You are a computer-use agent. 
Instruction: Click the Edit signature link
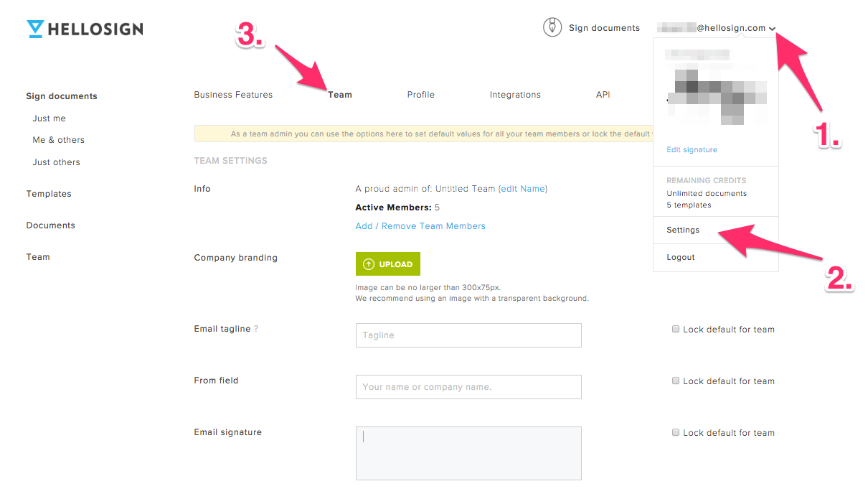point(692,150)
